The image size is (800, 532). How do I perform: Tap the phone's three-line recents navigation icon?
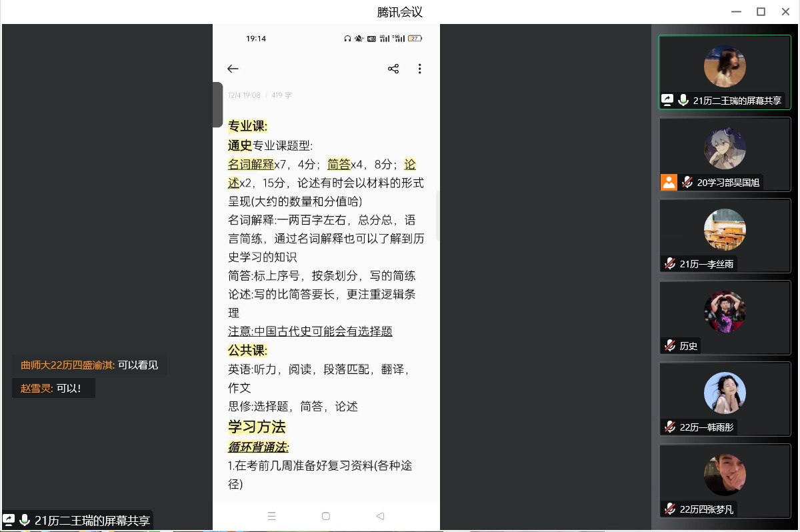271,516
